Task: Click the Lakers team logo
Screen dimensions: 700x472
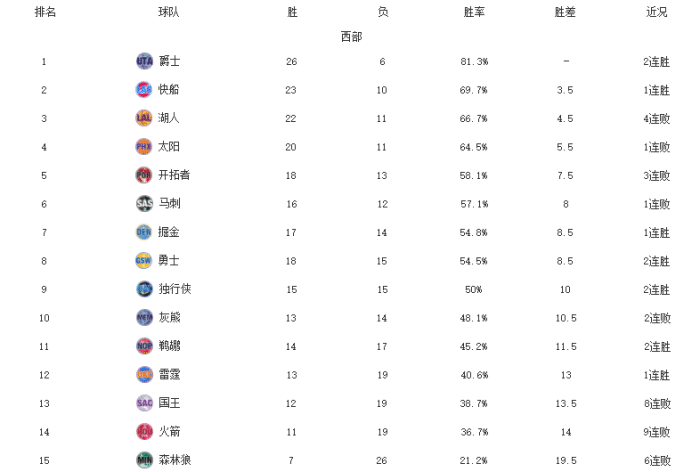Action: tap(144, 118)
